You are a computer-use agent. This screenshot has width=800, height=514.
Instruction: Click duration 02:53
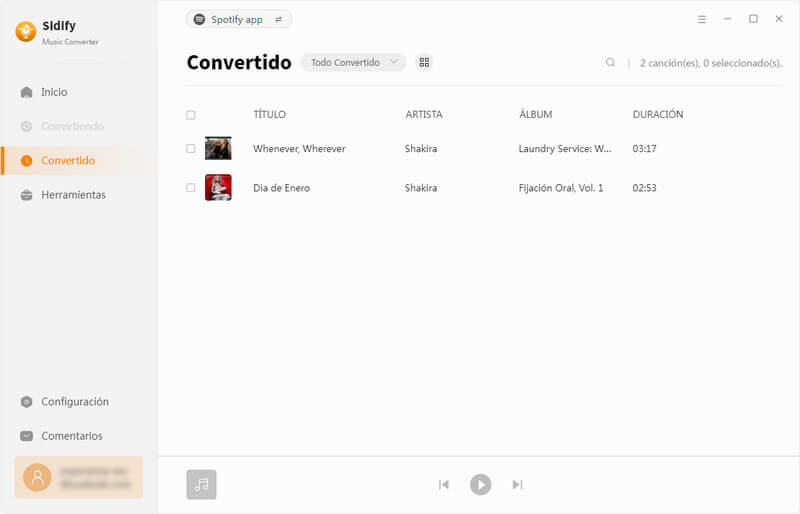[x=644, y=188]
